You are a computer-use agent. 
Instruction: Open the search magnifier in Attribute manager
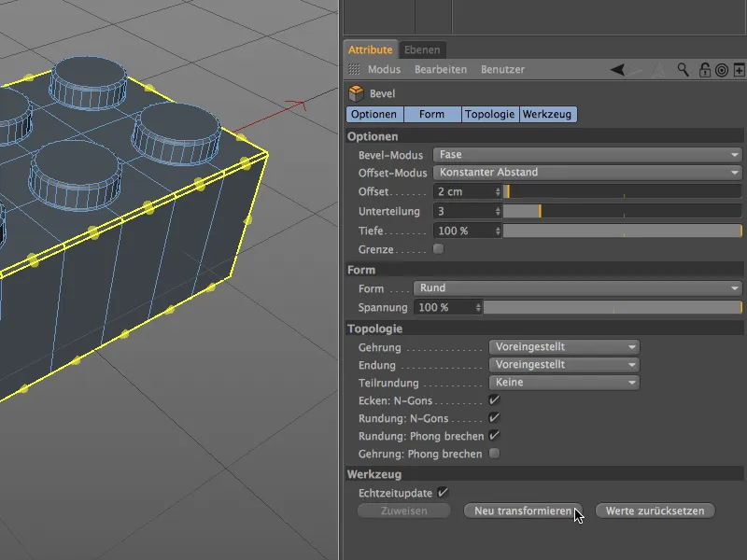click(x=684, y=70)
